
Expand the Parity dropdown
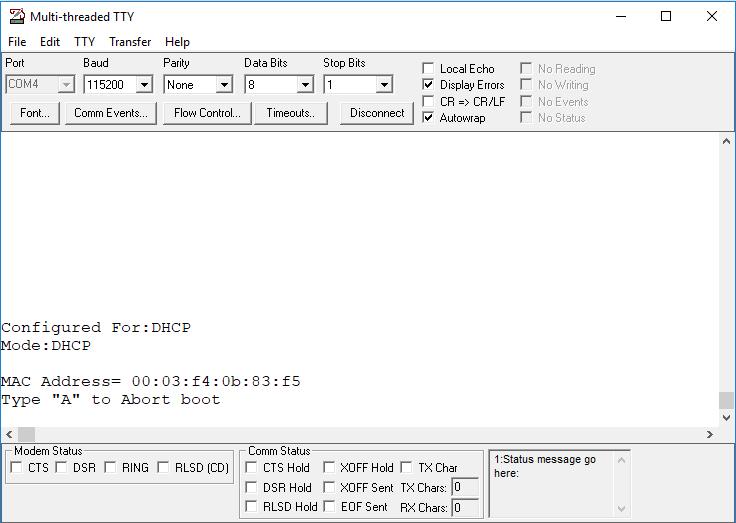(x=224, y=85)
